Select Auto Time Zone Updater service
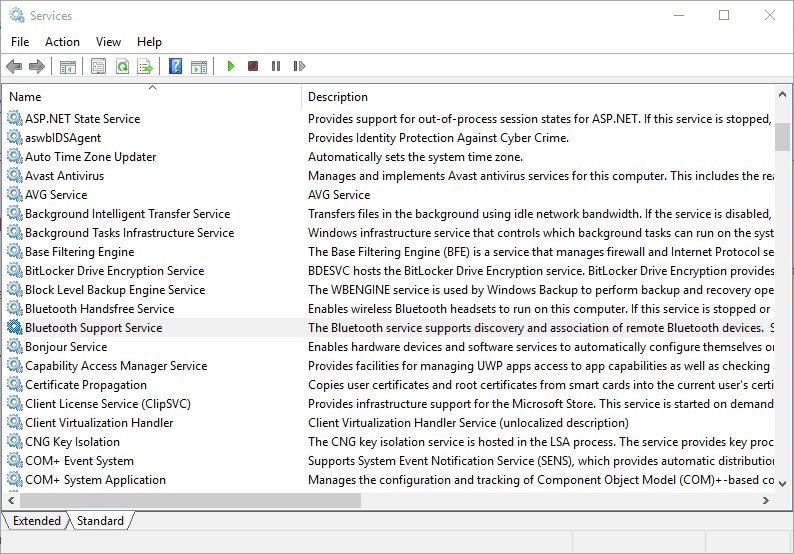 click(91, 156)
